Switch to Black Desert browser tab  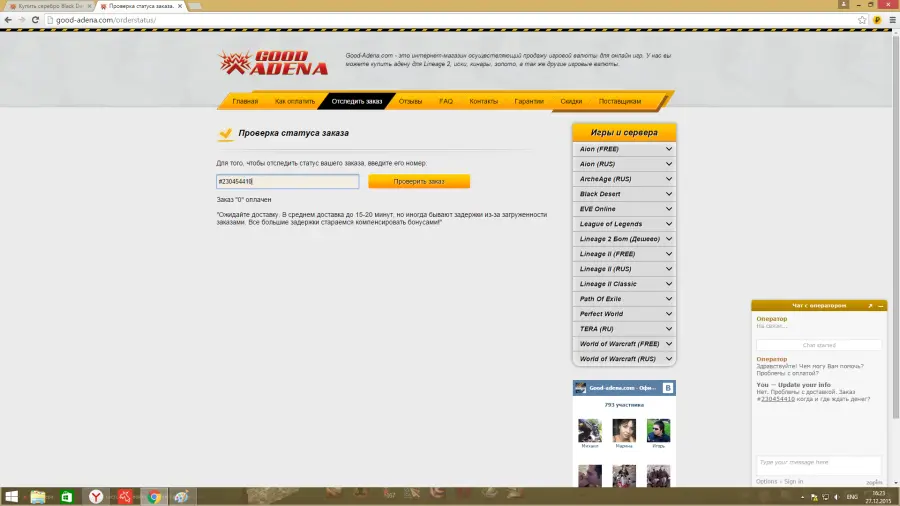(49, 6)
